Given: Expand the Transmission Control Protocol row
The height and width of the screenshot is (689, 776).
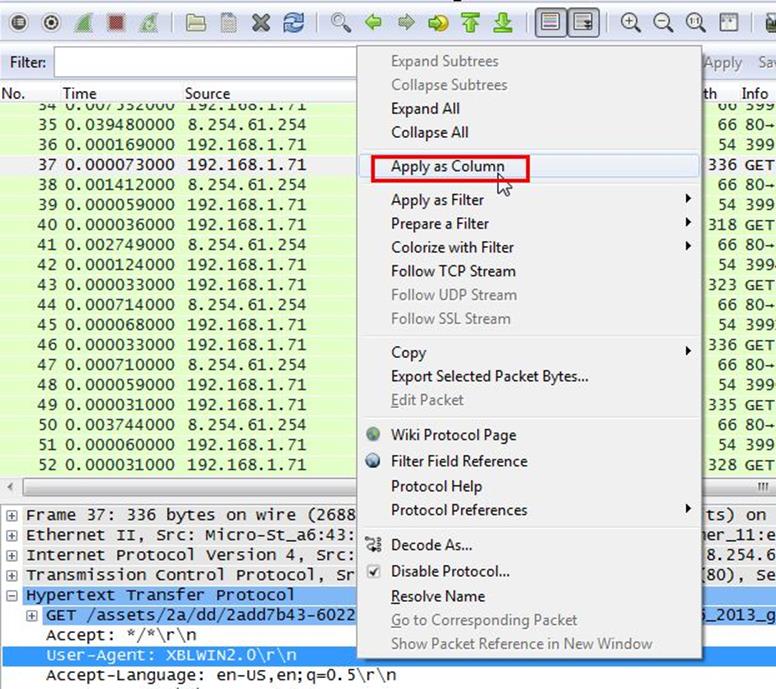Looking at the screenshot, I should 11,575.
